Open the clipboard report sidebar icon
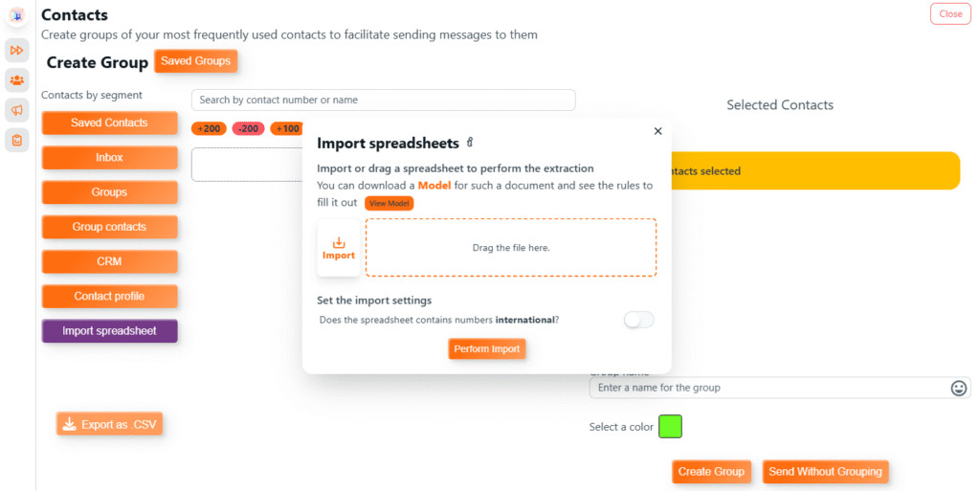The width and height of the screenshot is (980, 491). pos(17,141)
